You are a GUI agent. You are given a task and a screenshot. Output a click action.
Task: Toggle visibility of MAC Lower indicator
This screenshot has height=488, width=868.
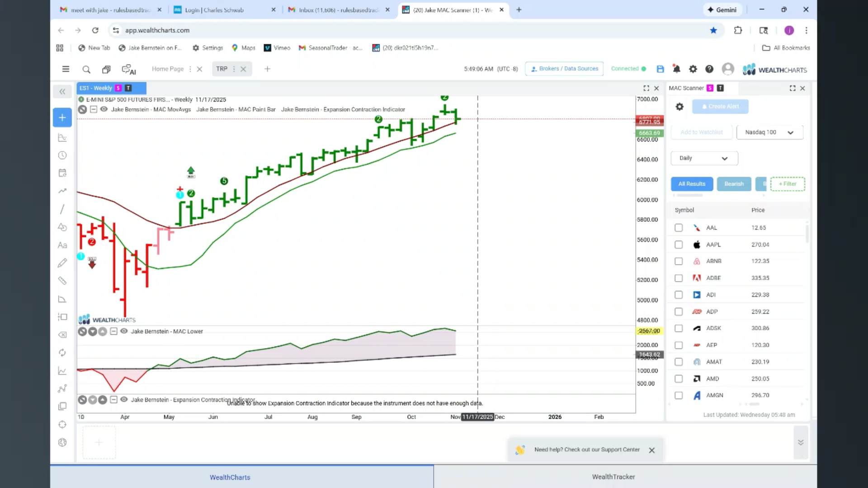point(124,331)
